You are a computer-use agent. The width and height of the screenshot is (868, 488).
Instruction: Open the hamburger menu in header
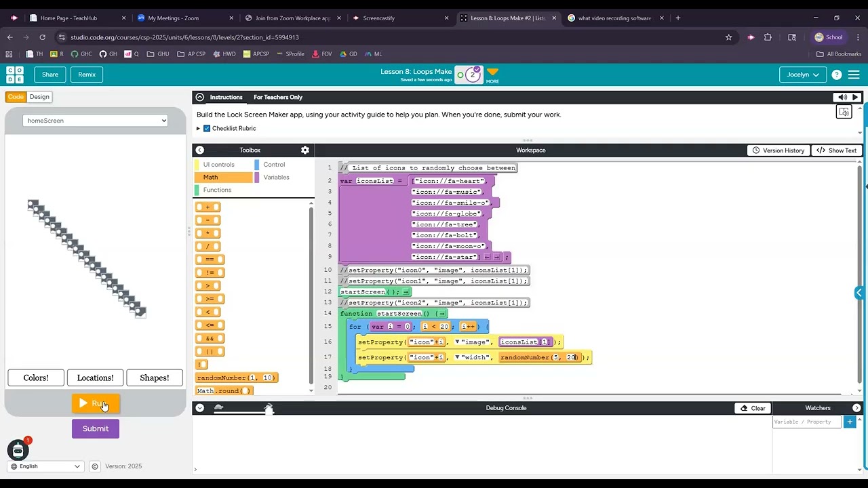[x=854, y=75]
